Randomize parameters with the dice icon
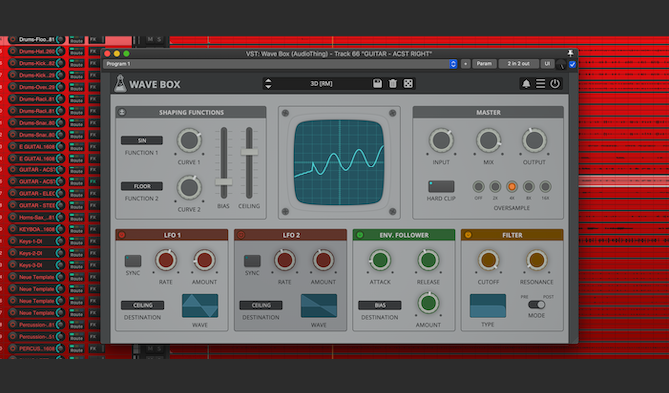 (408, 84)
